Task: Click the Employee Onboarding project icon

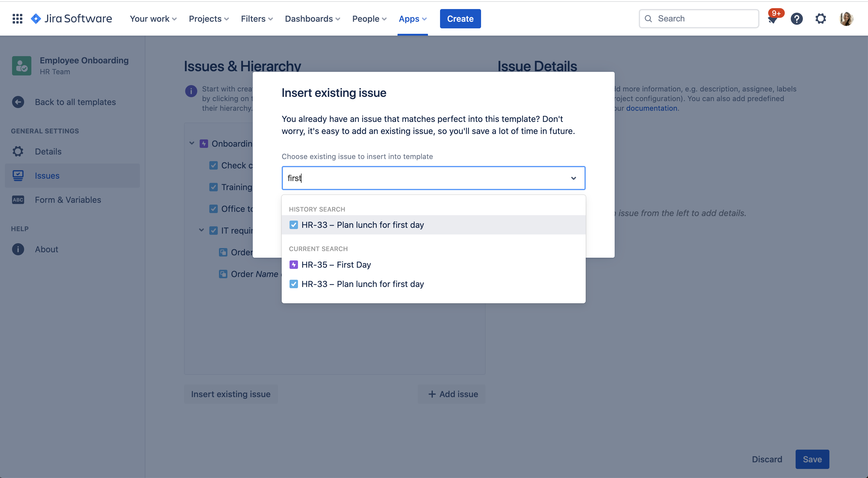Action: coord(22,66)
